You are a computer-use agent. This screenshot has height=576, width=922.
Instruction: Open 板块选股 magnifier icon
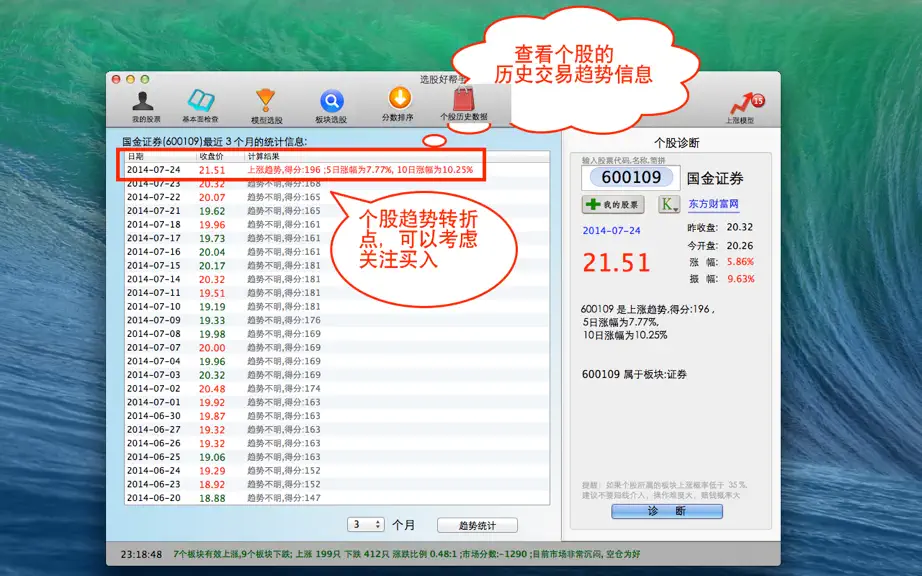click(x=331, y=106)
